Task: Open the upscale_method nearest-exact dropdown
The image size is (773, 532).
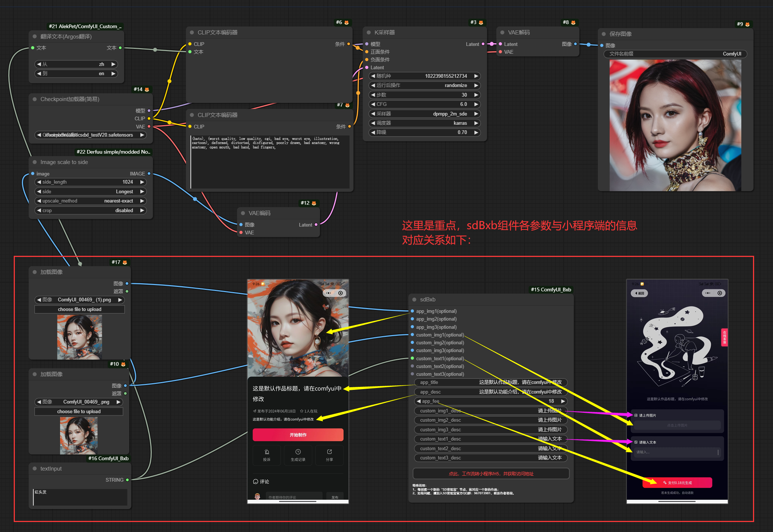Action: (x=91, y=201)
